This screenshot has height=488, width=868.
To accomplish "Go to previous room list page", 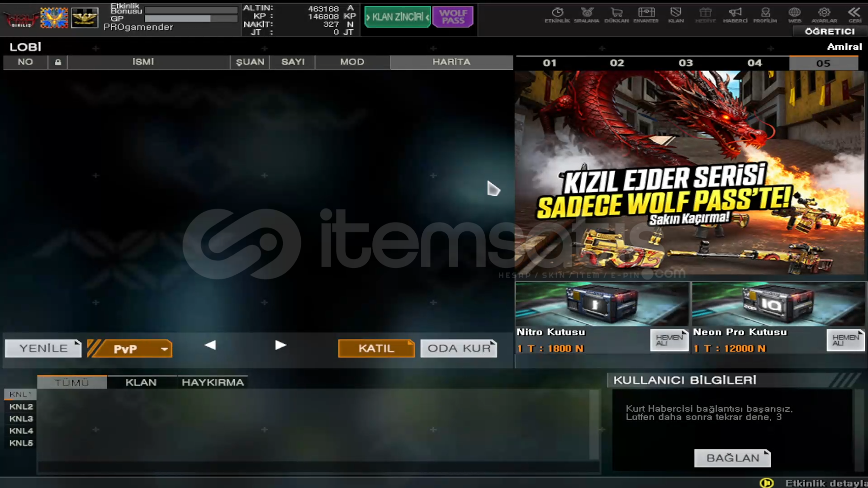I will 210,346.
